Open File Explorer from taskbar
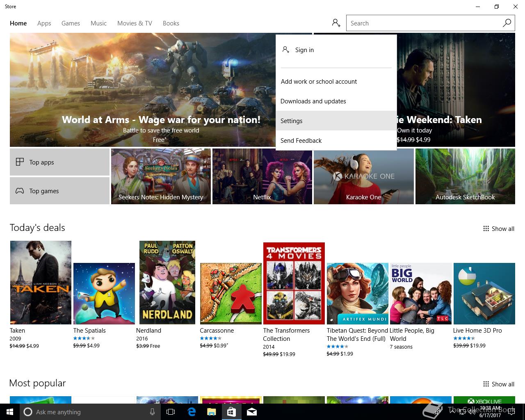525x420 pixels. [x=211, y=412]
